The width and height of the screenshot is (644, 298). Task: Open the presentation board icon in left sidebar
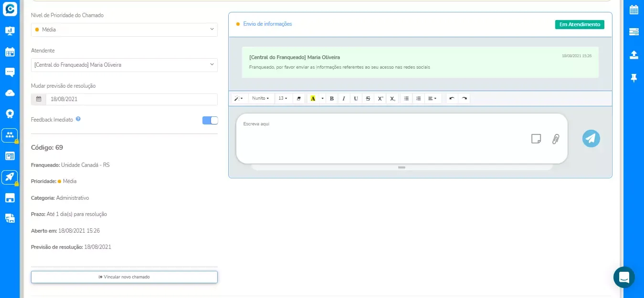(10, 31)
